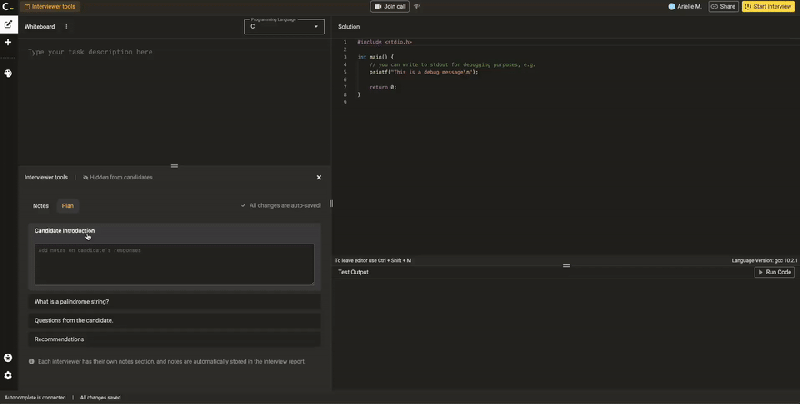800x404 pixels.
Task: Click the '#include <stdio.h>' line
Action: [384, 42]
